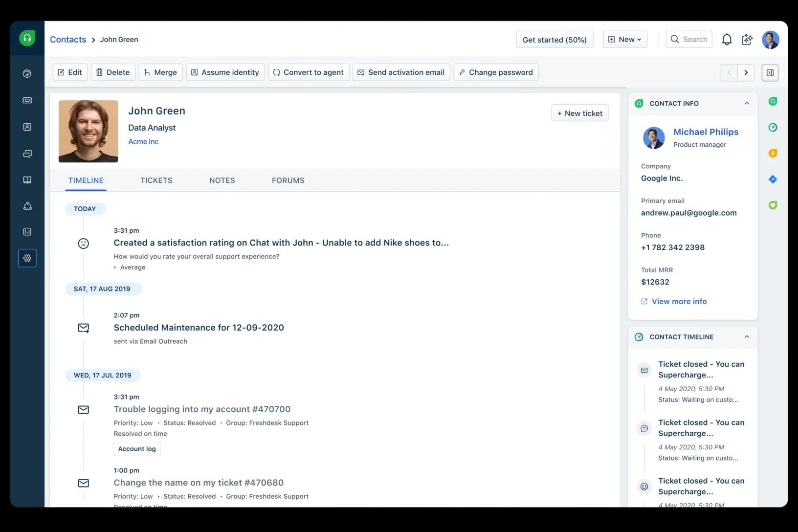Click Assume identity
The width and height of the screenshot is (798, 532).
click(x=225, y=72)
